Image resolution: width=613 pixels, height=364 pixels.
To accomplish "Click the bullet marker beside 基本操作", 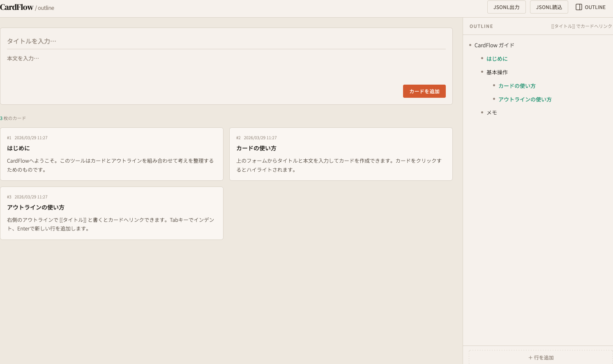I will (x=481, y=72).
